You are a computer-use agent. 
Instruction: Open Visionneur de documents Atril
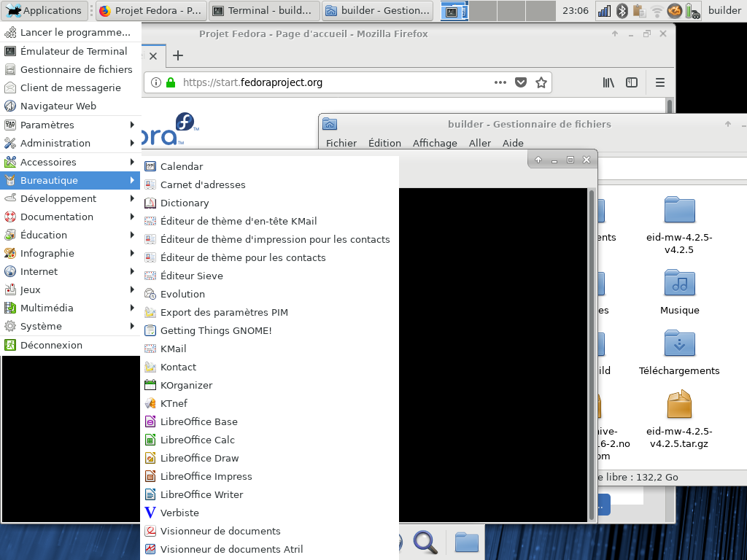[270, 549]
